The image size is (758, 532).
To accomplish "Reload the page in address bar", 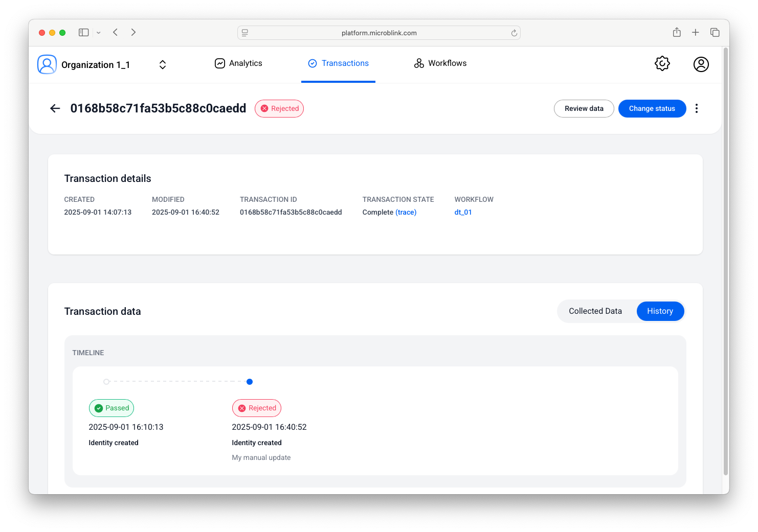I will click(x=514, y=33).
